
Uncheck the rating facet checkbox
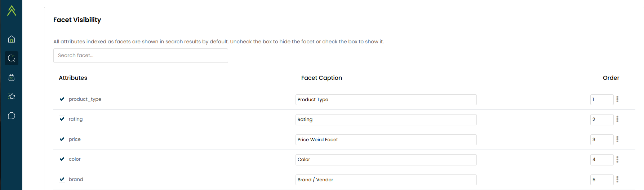[x=62, y=119]
